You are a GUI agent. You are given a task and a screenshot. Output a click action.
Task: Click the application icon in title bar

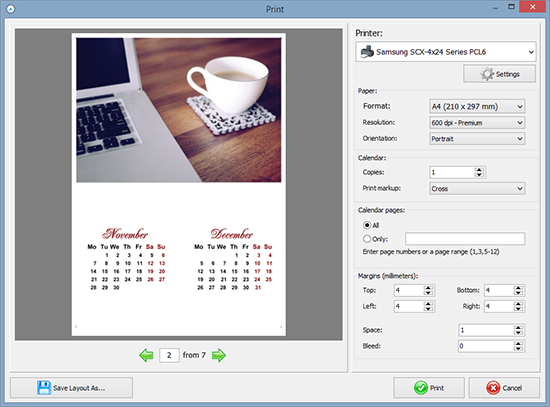[11, 8]
